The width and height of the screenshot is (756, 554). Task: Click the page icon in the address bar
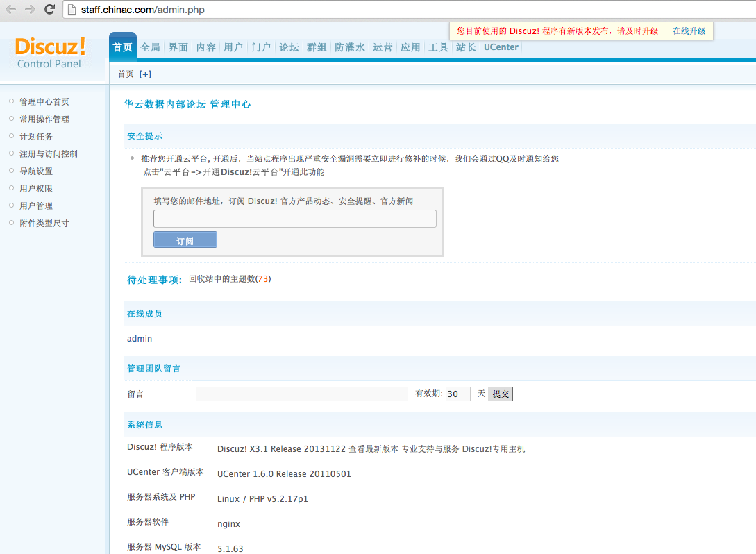[72, 10]
